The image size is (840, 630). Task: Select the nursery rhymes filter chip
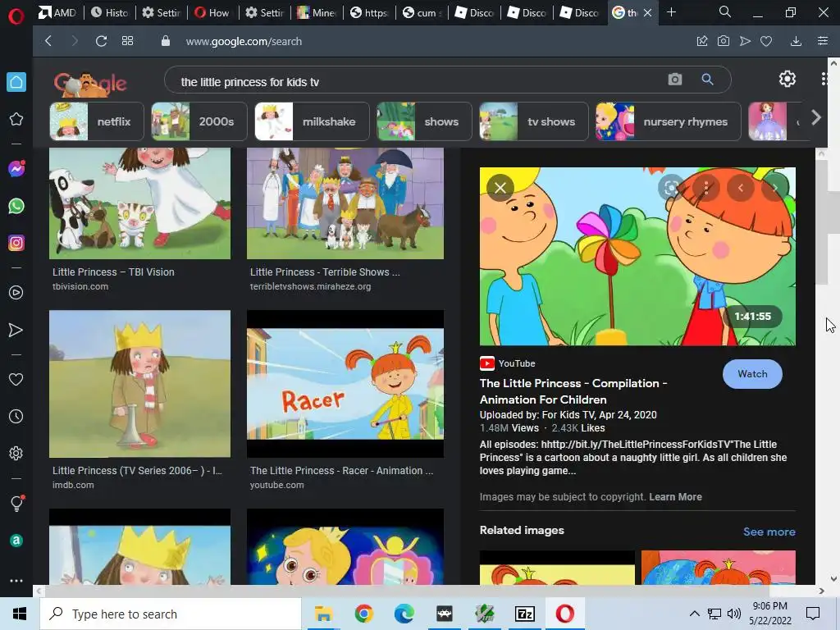click(668, 121)
